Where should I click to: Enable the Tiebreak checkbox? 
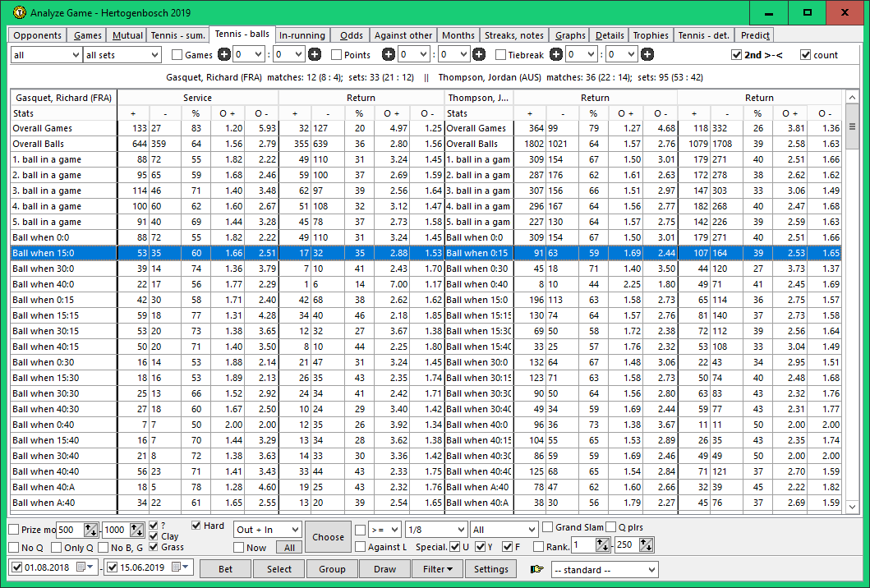click(501, 55)
